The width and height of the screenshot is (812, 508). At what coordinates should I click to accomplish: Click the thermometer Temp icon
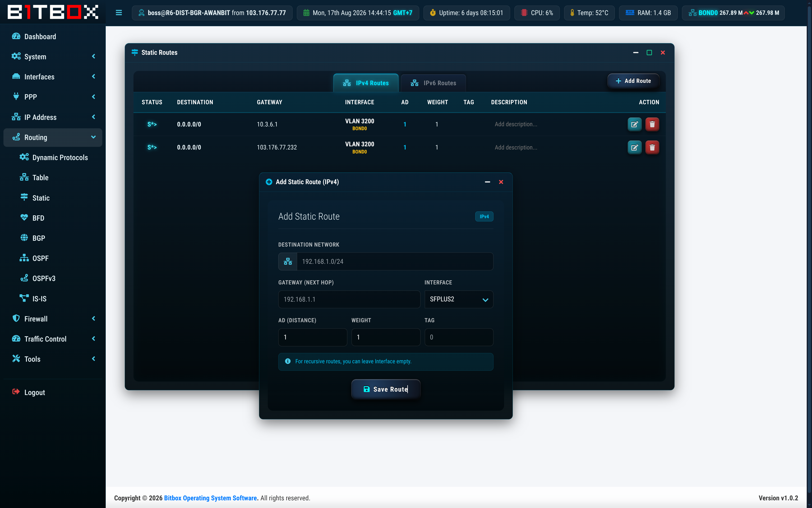click(x=572, y=13)
